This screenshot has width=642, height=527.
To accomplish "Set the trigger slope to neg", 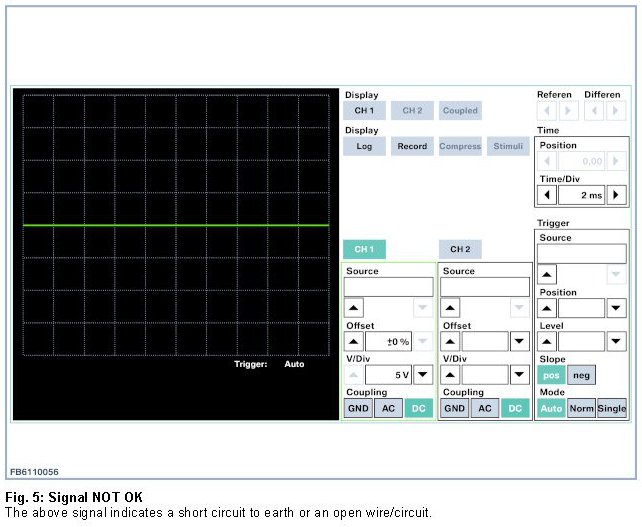I will 581,375.
